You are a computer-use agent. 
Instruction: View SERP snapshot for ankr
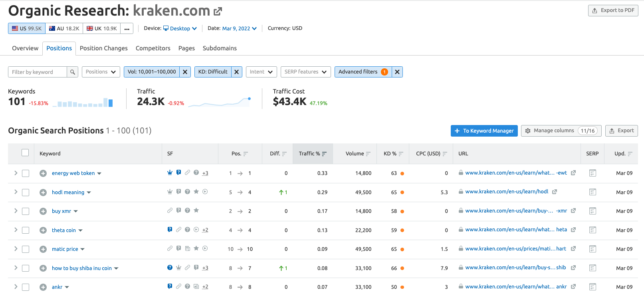[x=592, y=287]
